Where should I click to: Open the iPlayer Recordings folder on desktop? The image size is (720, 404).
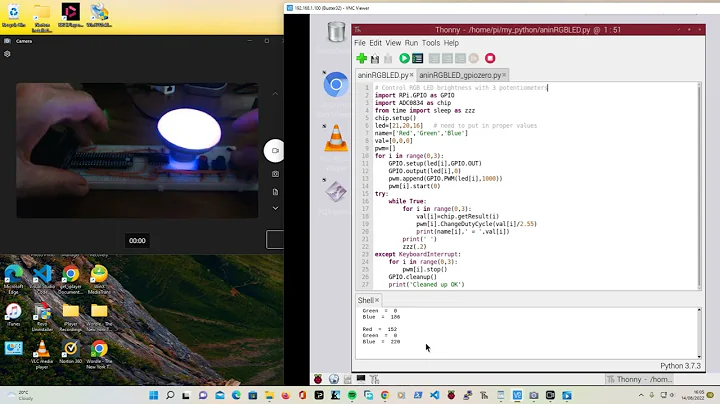click(71, 317)
